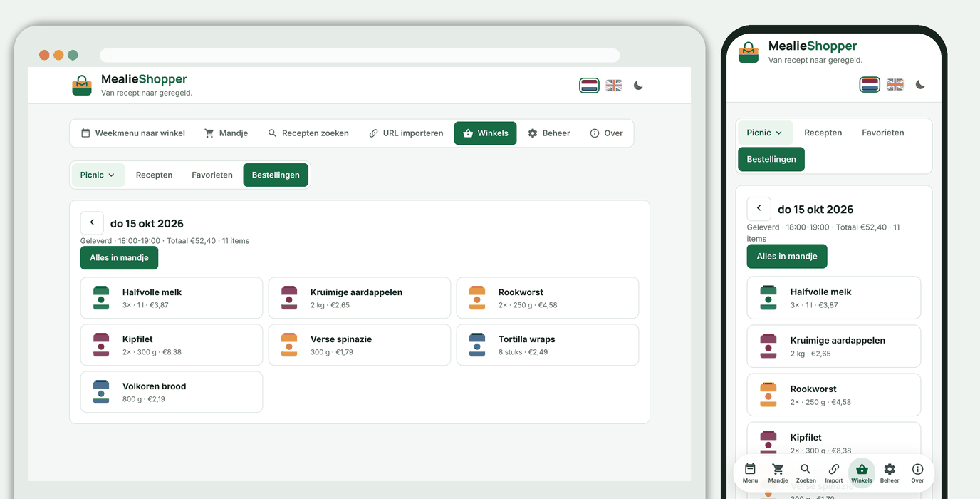Click Alles in mandje button in phone view
Screen dimensions: 980x499
[787, 257]
